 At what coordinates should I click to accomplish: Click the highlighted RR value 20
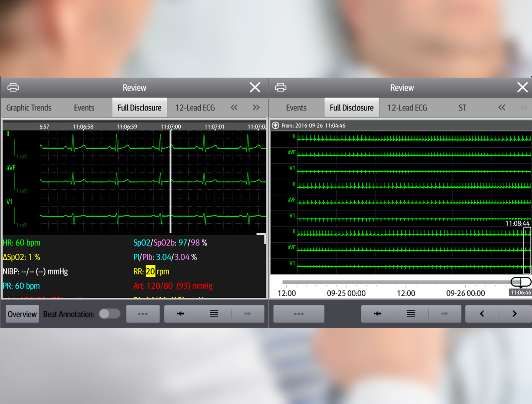point(150,271)
